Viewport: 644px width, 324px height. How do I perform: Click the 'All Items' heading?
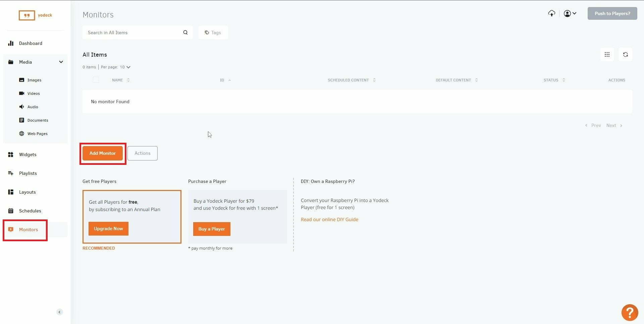pos(95,55)
